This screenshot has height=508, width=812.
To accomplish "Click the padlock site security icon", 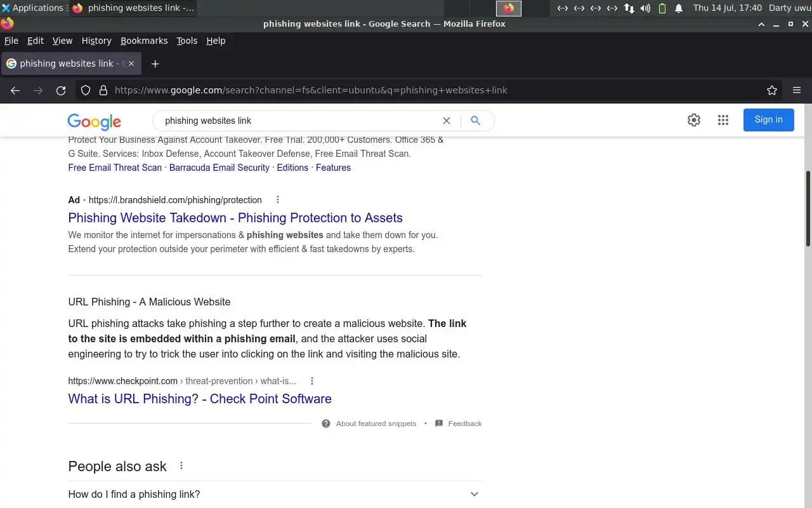I will click(x=103, y=90).
